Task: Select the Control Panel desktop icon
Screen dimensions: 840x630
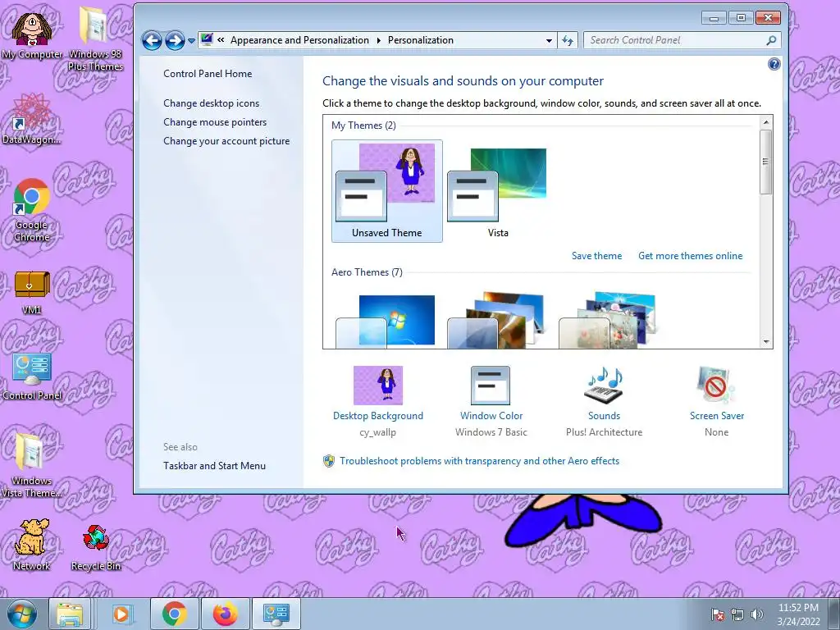Action: click(32, 376)
